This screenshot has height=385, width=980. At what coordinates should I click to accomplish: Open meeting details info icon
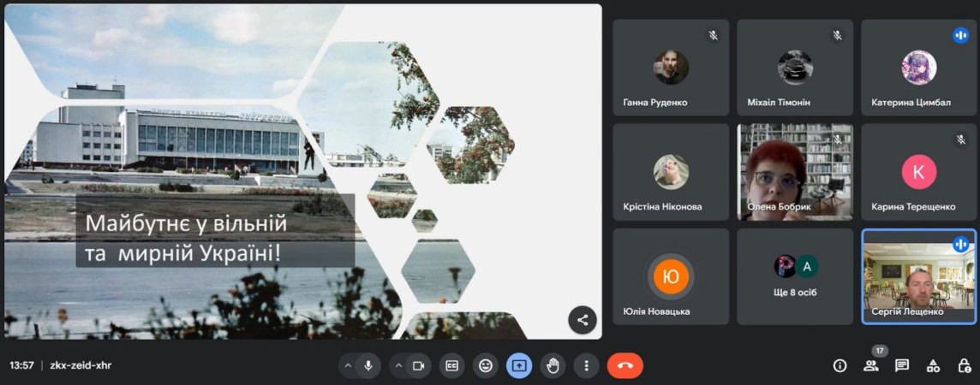(840, 365)
